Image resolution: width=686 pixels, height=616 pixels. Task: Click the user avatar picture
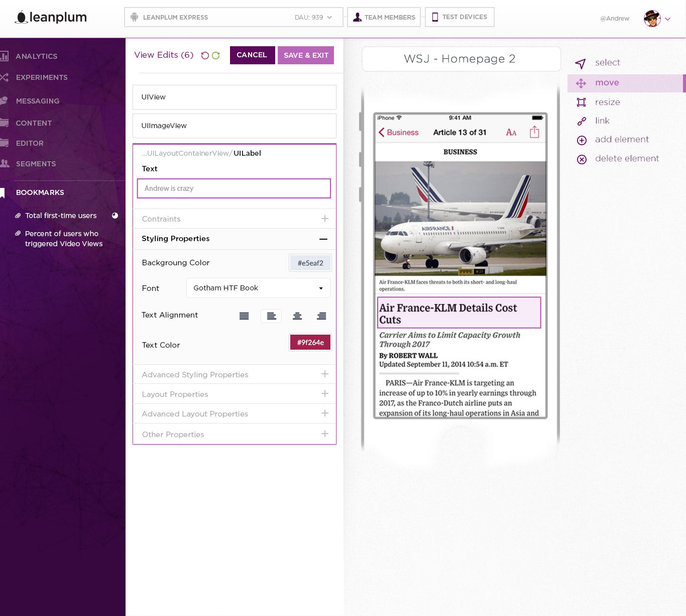[652, 19]
